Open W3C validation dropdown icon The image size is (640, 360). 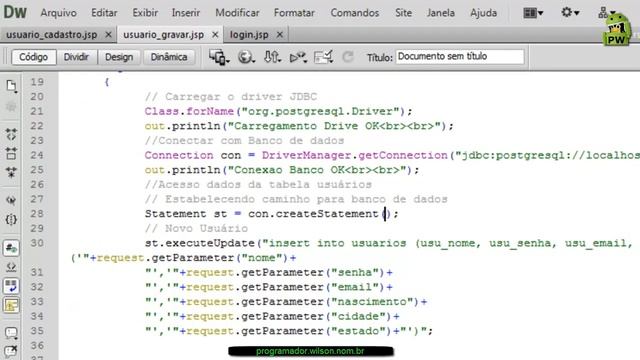click(298, 57)
